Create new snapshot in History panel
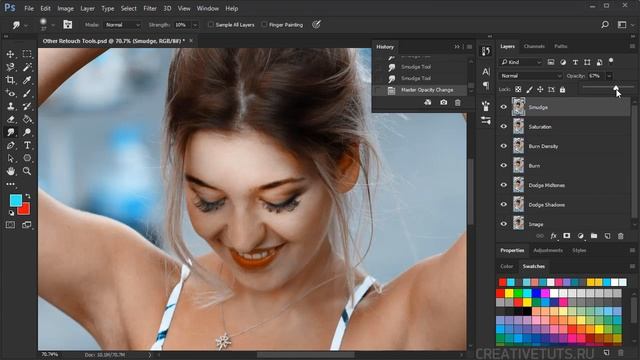The height and width of the screenshot is (360, 640). pos(443,102)
